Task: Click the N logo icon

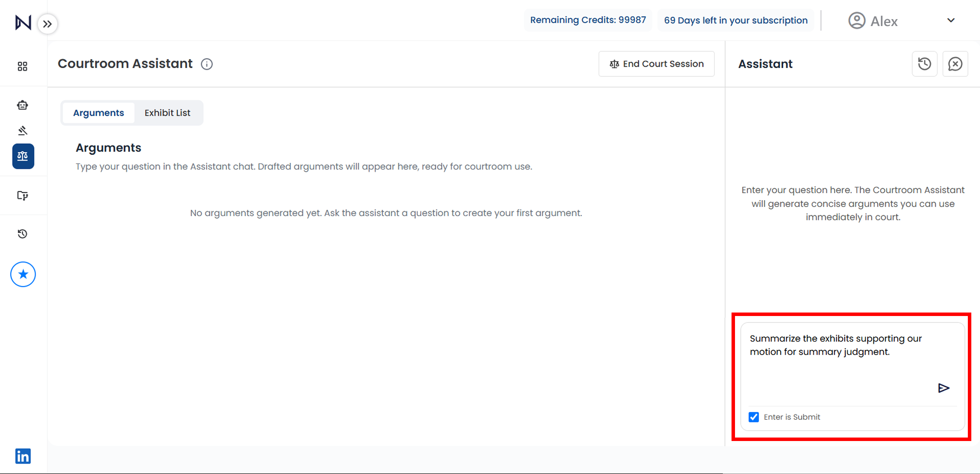Action: (x=23, y=23)
